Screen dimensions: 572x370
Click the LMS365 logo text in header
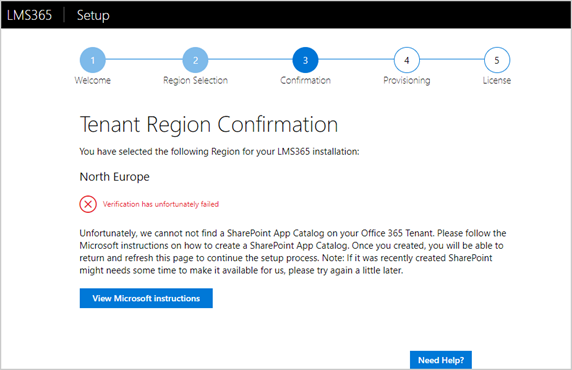29,15
